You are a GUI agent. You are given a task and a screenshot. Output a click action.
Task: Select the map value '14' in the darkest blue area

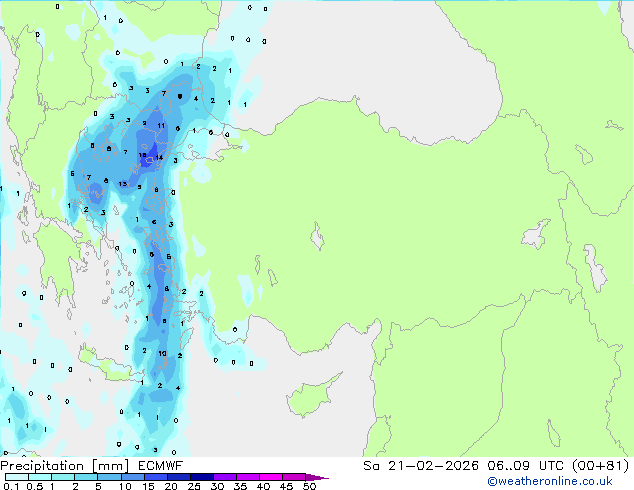159,157
